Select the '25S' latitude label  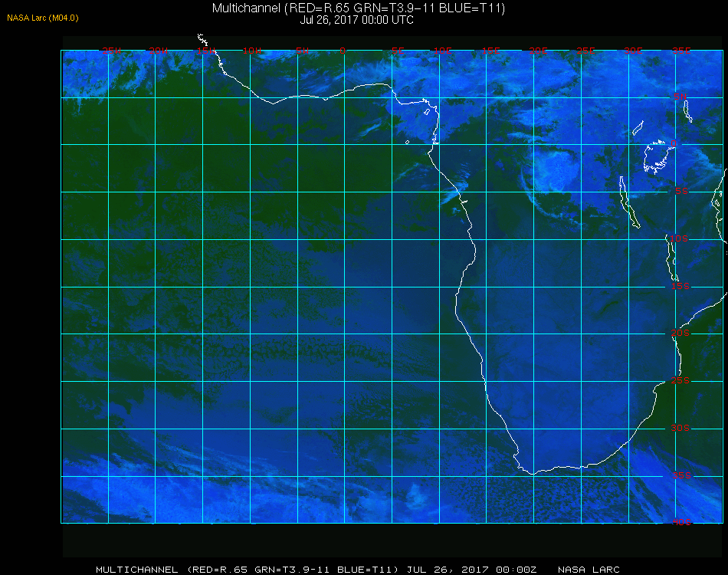pyautogui.click(x=680, y=380)
